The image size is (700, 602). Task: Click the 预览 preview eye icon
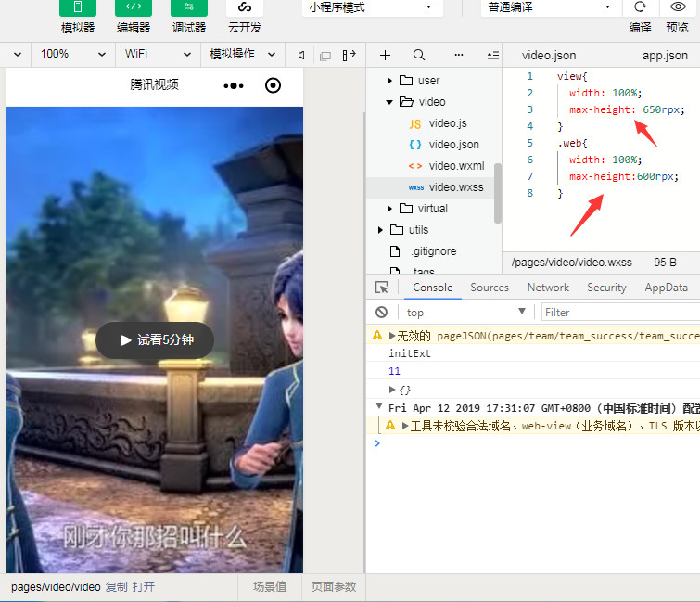[678, 7]
